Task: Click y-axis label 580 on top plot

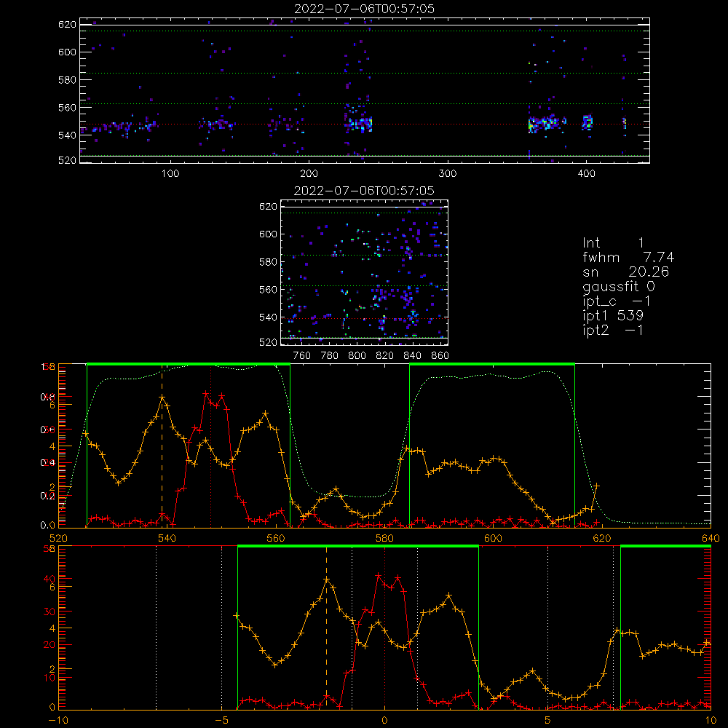Action: [x=67, y=80]
